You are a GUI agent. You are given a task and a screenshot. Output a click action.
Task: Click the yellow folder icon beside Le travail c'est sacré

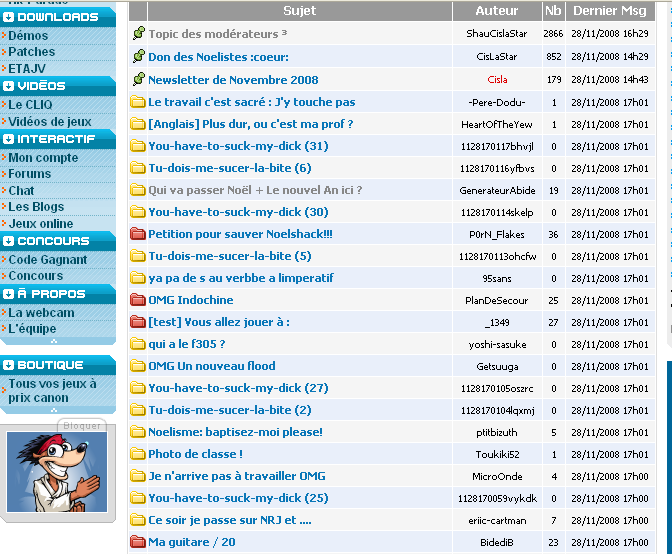coord(138,102)
